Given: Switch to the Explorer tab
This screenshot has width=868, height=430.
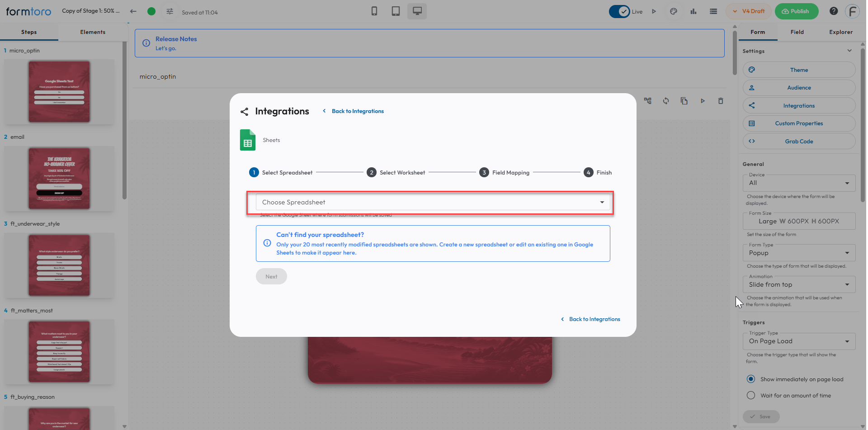Looking at the screenshot, I should pyautogui.click(x=841, y=32).
